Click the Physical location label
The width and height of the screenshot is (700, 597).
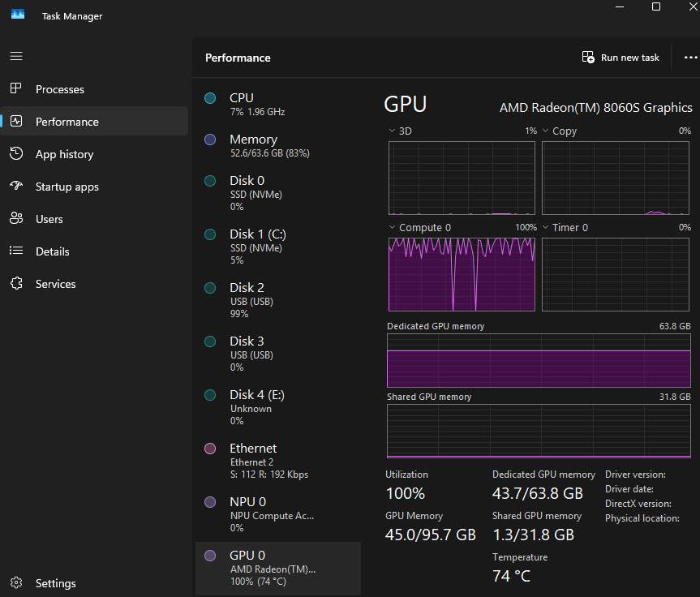pyautogui.click(x=642, y=518)
